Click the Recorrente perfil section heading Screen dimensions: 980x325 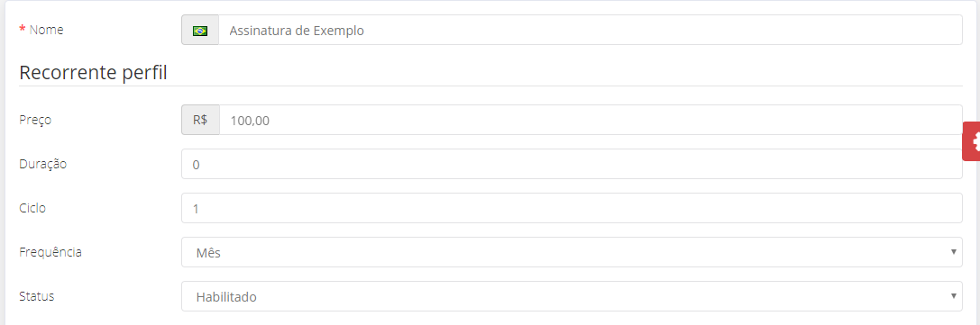coord(93,73)
